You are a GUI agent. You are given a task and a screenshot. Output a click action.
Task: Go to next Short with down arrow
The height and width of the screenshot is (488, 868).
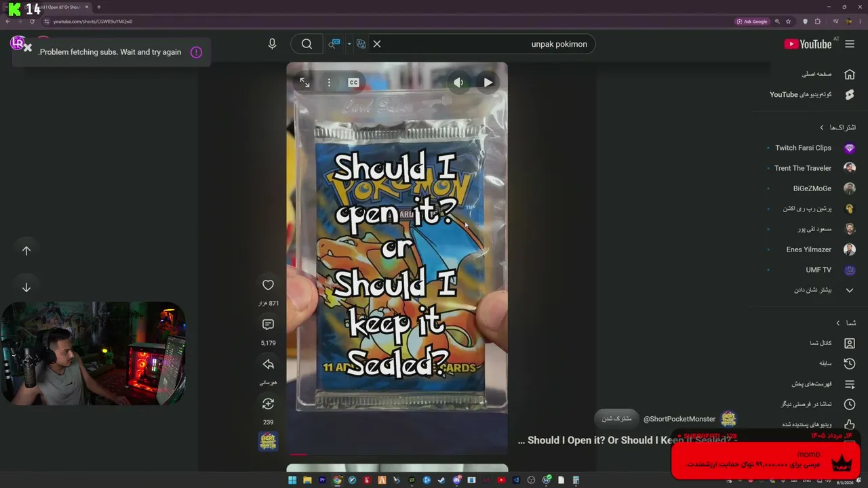(x=26, y=287)
